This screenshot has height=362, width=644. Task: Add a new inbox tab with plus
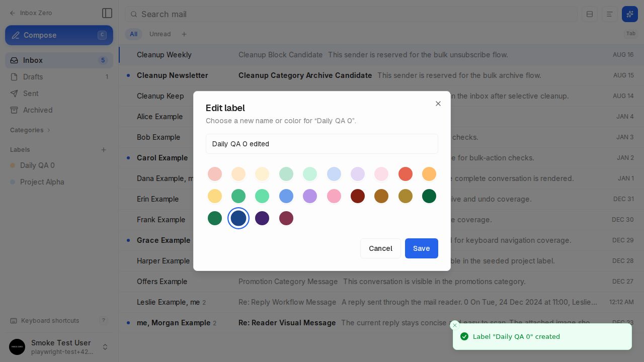tap(184, 34)
